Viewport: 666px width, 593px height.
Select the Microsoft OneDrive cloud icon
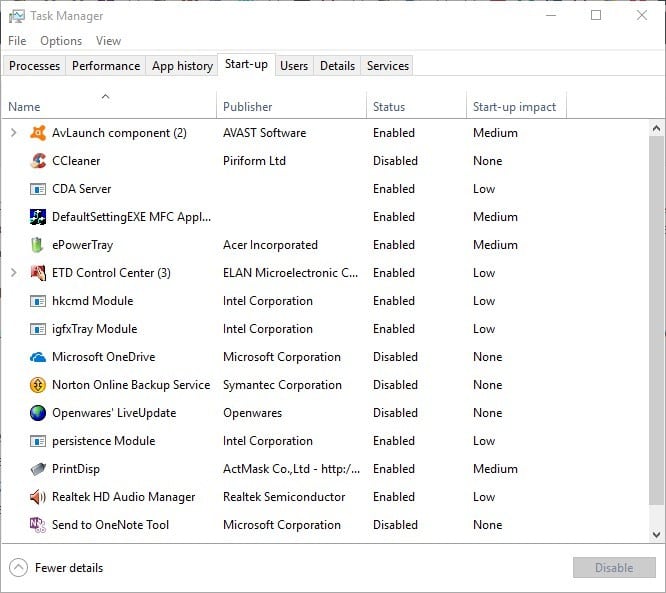click(38, 357)
